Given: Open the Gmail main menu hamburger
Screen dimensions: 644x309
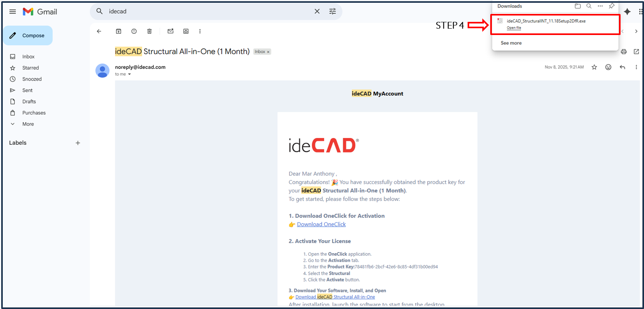Looking at the screenshot, I should pyautogui.click(x=13, y=12).
